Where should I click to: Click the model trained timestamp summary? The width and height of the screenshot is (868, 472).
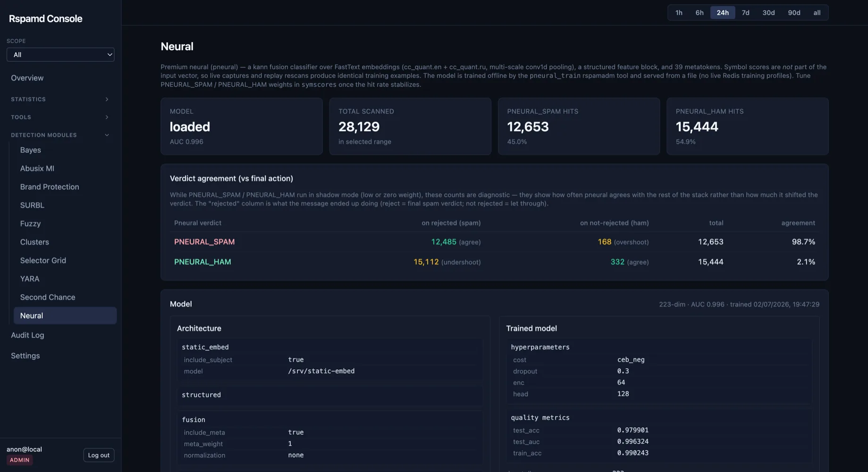739,305
